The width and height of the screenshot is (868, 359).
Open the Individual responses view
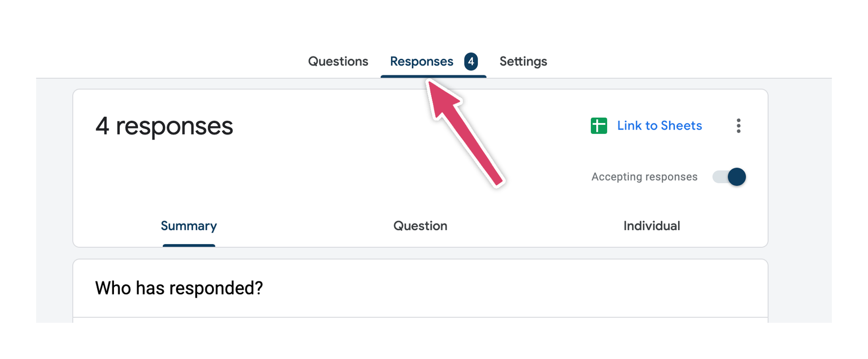point(652,226)
